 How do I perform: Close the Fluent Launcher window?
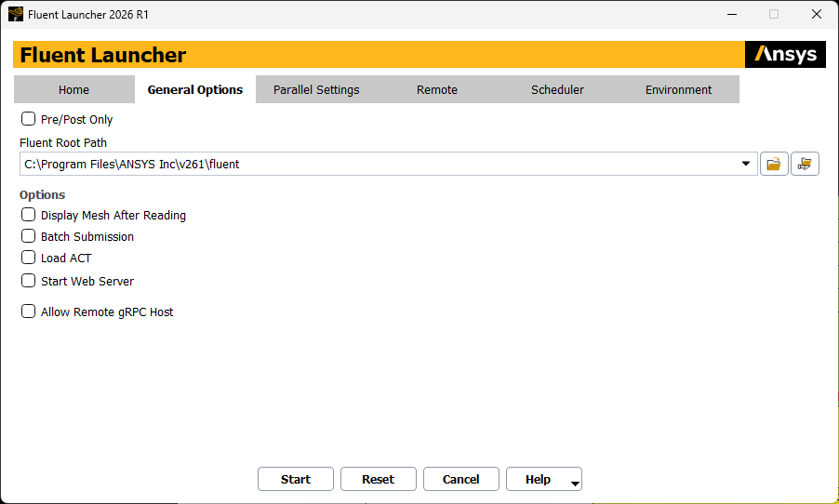(x=817, y=15)
